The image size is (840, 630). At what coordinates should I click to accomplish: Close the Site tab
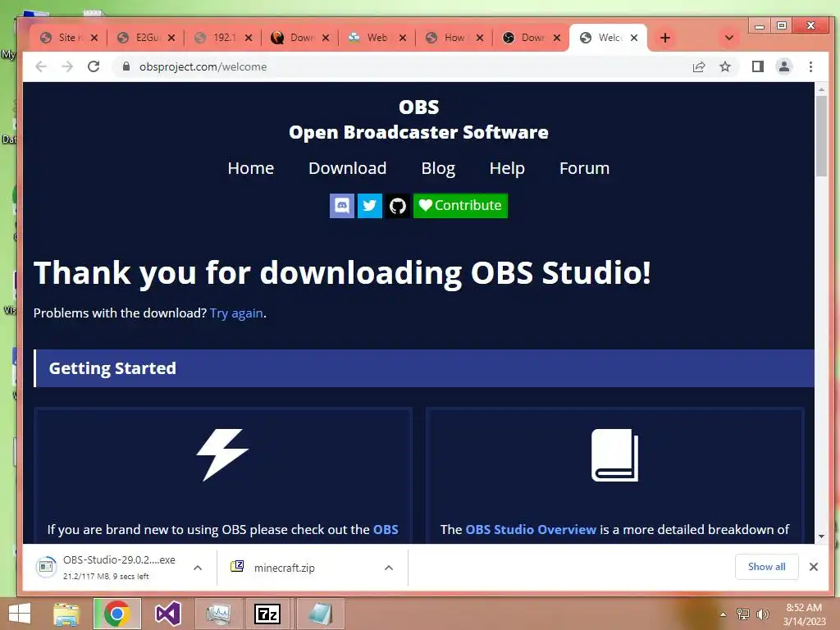[94, 38]
